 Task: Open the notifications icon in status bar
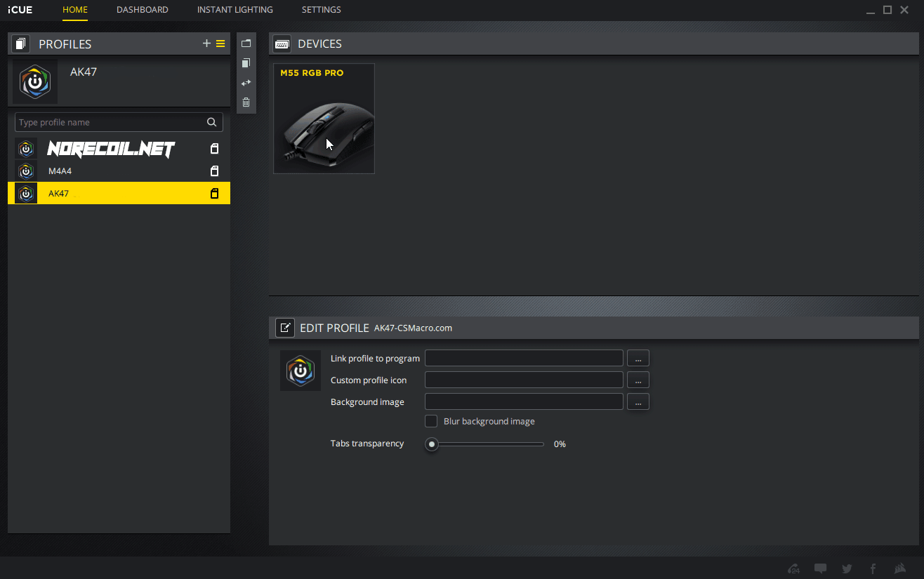click(x=794, y=568)
